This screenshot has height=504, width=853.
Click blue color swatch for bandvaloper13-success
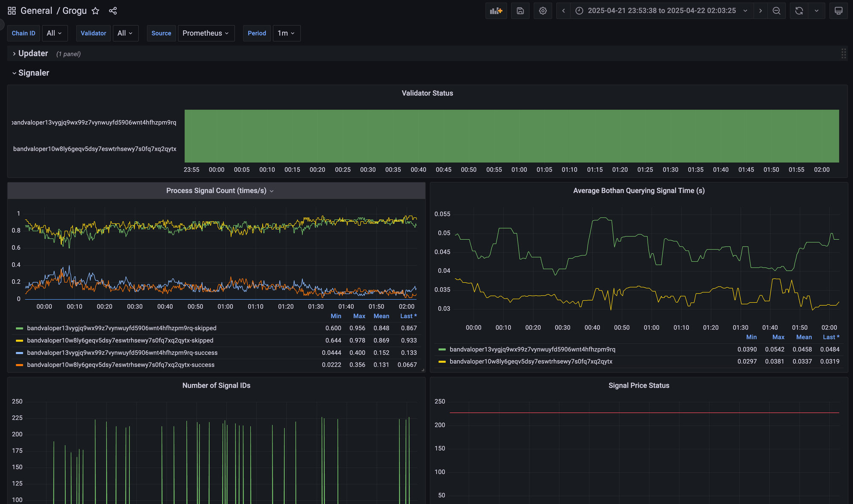(x=19, y=353)
